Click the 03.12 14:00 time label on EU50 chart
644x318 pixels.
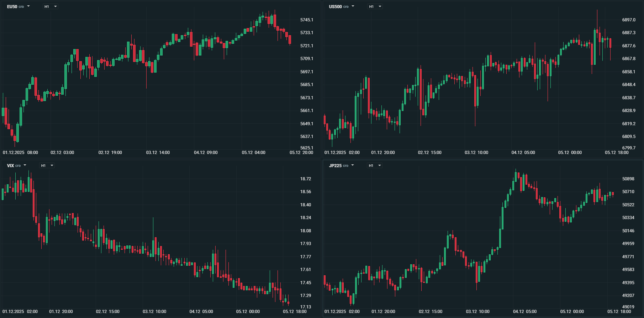[158, 153]
